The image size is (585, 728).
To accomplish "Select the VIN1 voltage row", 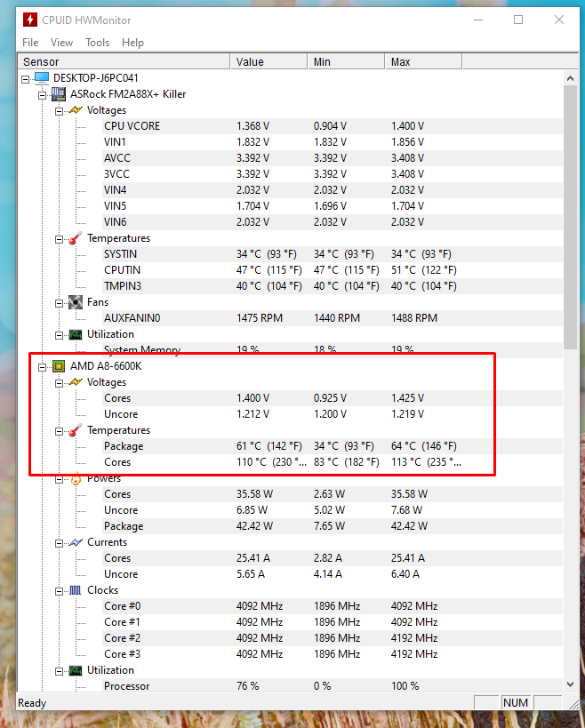I will coord(333,142).
